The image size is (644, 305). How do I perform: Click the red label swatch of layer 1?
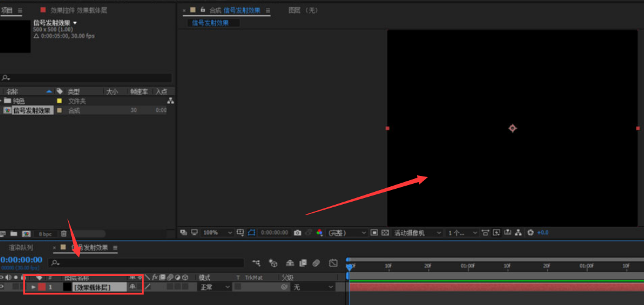tap(42, 287)
